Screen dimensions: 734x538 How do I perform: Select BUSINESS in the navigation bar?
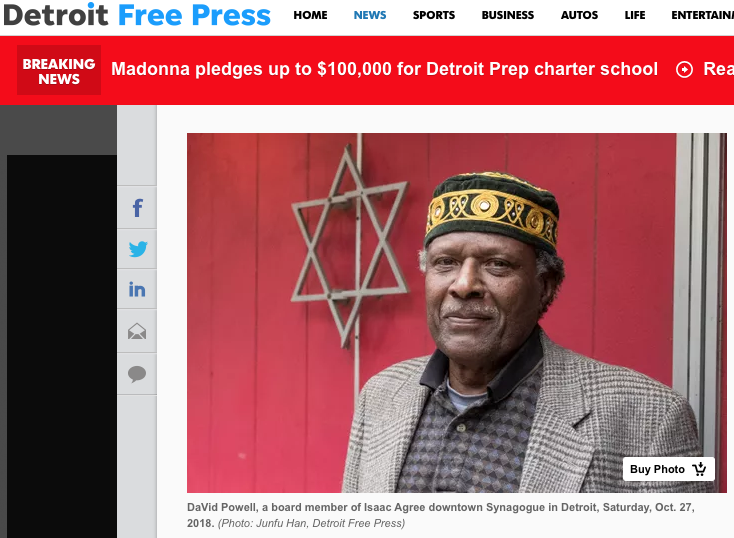[x=508, y=15]
